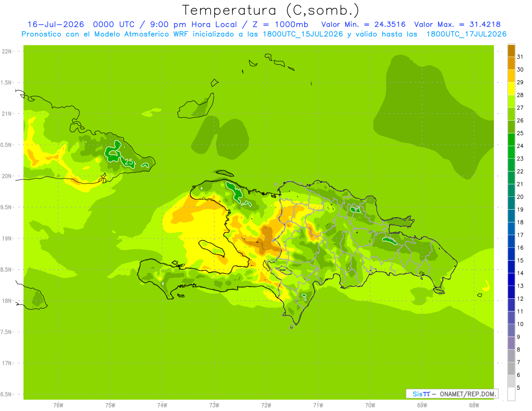Click the 22N latitude label

pyautogui.click(x=7, y=51)
